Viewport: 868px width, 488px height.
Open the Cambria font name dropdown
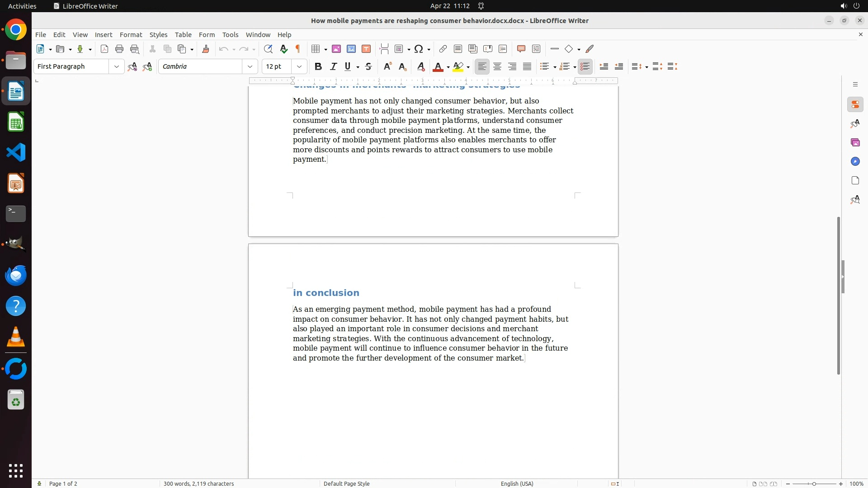[250, 67]
